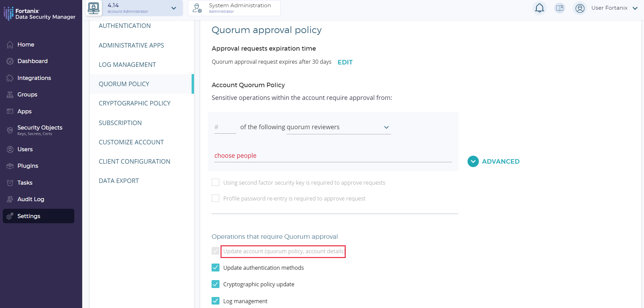The height and width of the screenshot is (308, 644).
Task: Click the choose people input field
Action: (x=333, y=156)
